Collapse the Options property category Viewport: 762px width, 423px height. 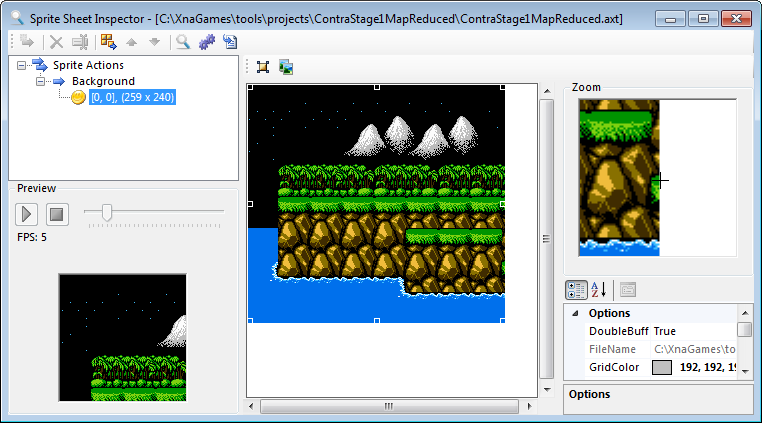pos(575,314)
